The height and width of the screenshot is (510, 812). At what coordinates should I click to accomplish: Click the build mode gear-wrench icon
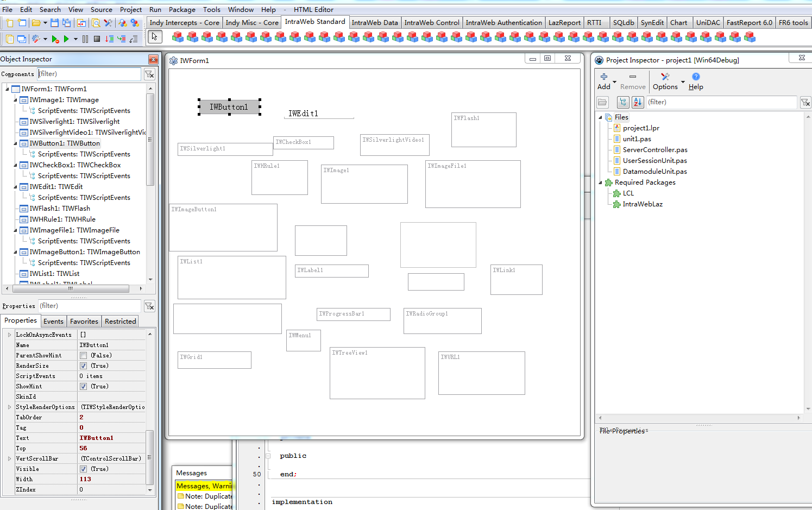click(36, 39)
